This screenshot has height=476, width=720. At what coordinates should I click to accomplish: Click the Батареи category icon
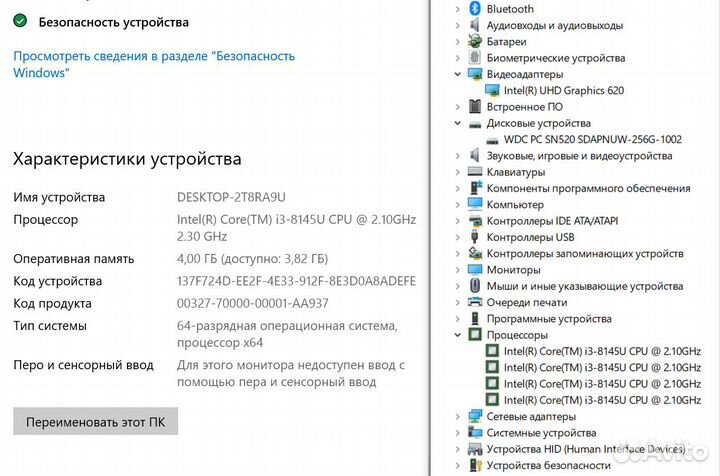tap(475, 41)
